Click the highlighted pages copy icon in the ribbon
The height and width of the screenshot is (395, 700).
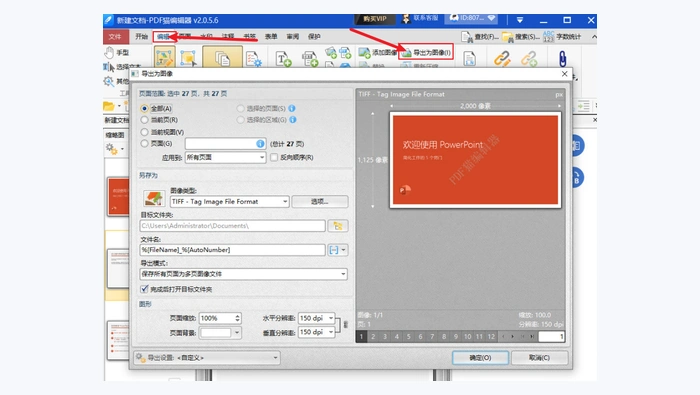[x=222, y=57]
